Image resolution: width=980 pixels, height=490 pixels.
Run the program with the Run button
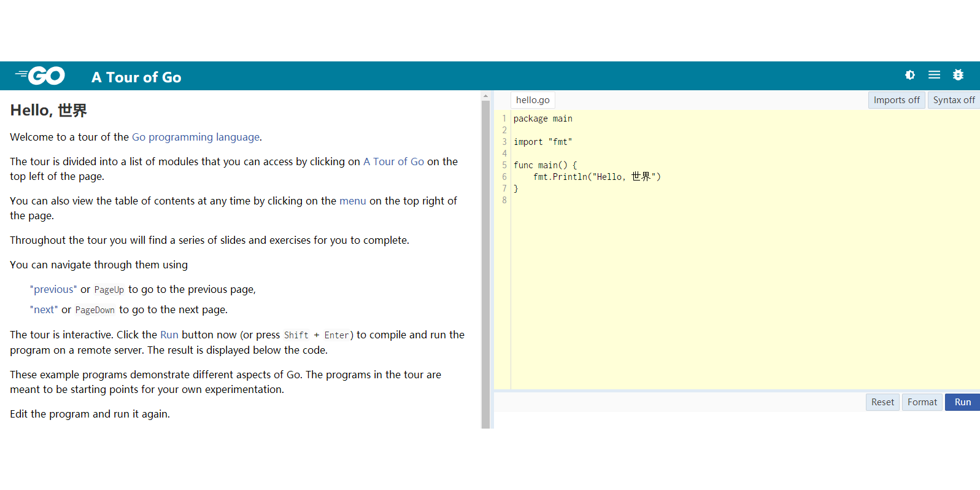coord(962,402)
